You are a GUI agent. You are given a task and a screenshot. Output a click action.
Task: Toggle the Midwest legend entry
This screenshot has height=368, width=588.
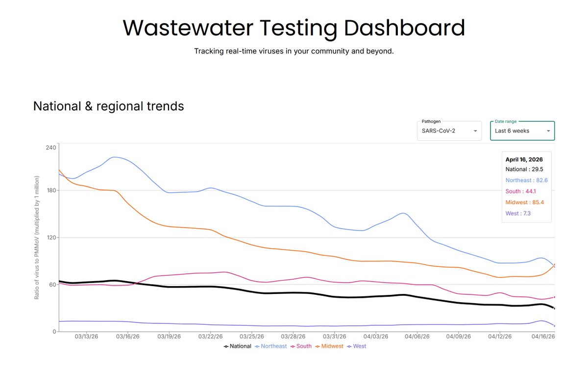(329, 346)
